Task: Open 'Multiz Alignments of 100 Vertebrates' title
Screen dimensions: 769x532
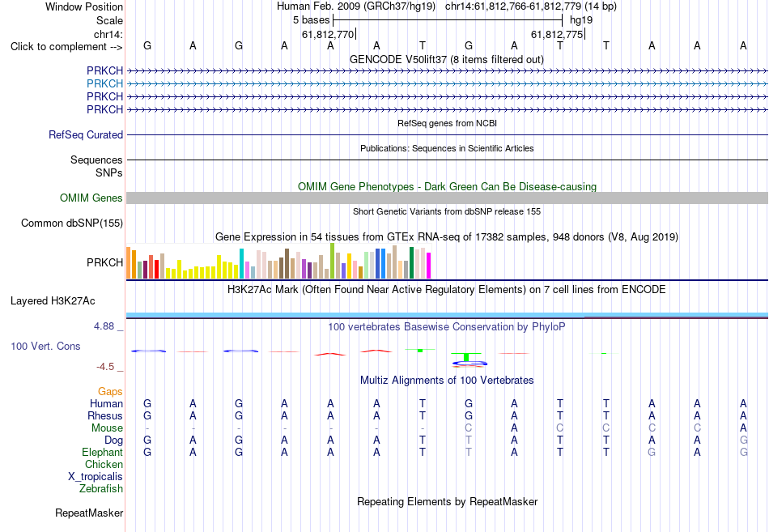Action: coord(447,380)
